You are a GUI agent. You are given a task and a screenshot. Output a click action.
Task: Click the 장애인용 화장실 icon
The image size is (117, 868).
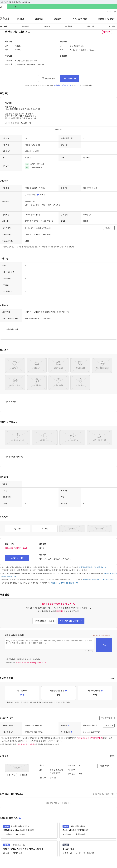(x=72, y=437)
